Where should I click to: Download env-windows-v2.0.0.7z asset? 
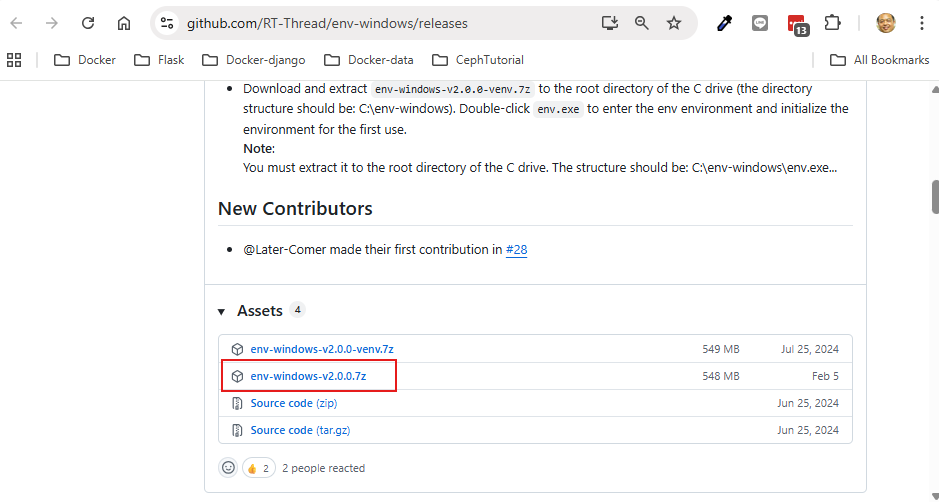(308, 376)
